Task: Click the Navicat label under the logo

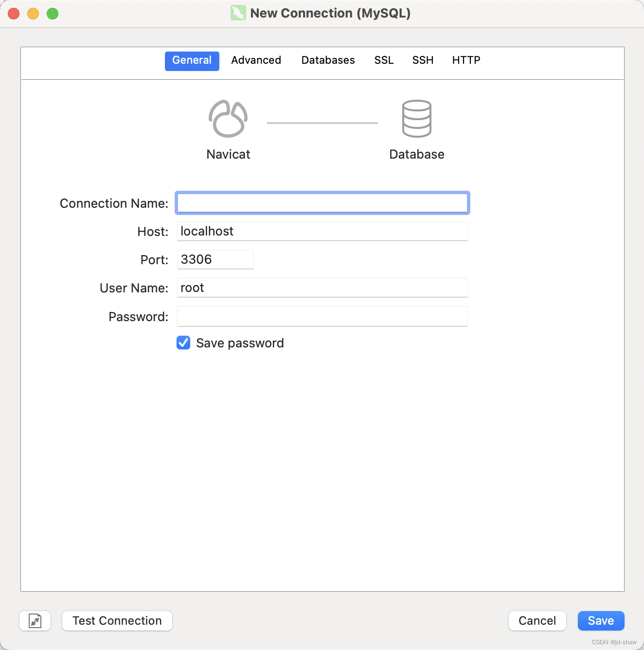Action: pos(228,154)
